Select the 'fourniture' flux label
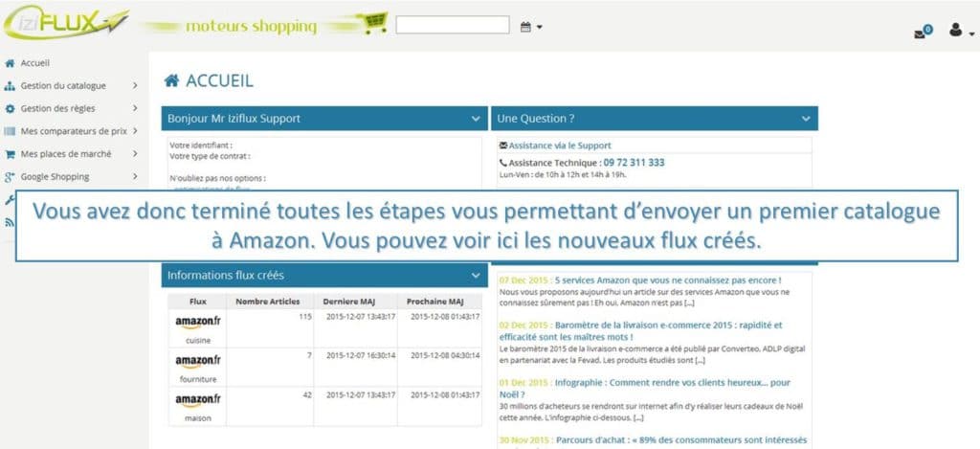This screenshot has width=980, height=449. coord(197,379)
